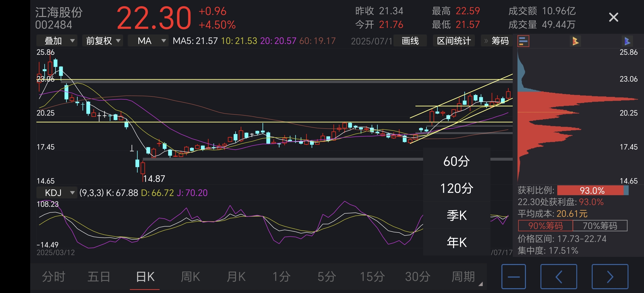644x293 pixels.
Task: Switch to the 分时 tab
Action: [x=53, y=276]
